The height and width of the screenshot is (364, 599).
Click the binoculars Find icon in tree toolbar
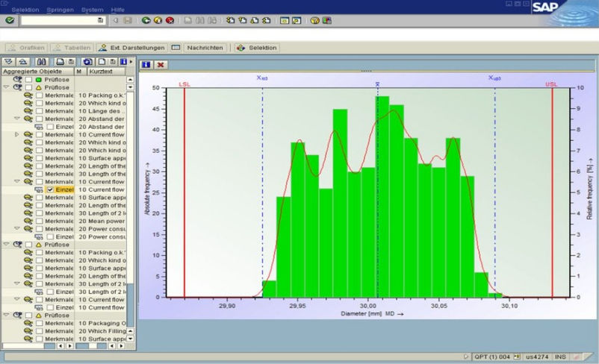tap(42, 61)
